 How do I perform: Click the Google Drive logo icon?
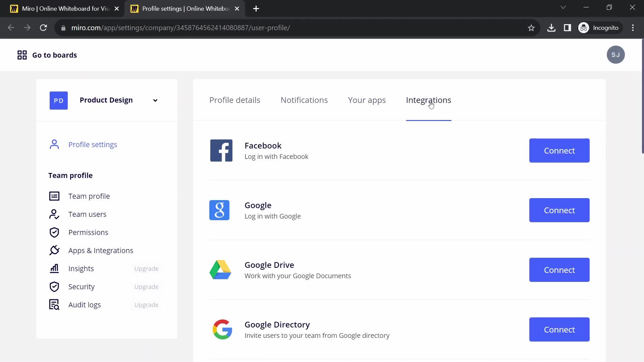coord(220,270)
